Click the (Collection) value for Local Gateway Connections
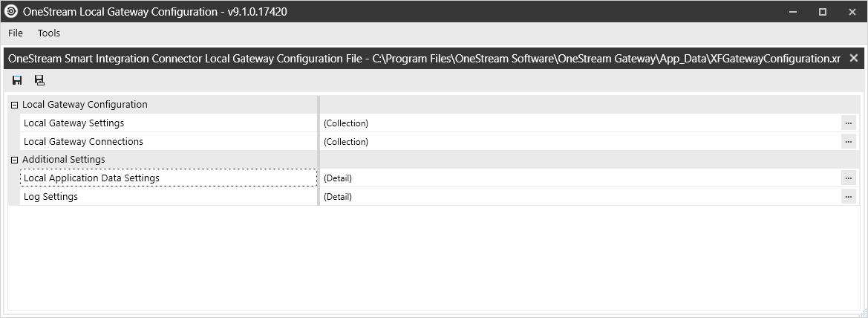 [346, 141]
